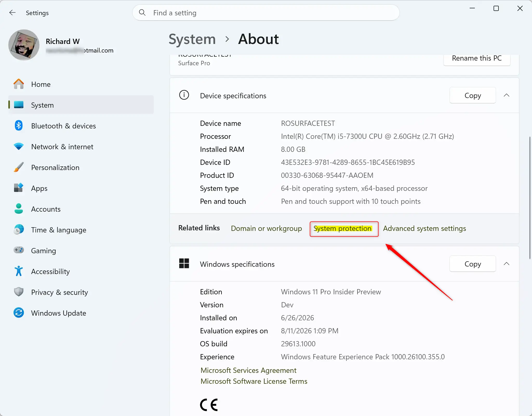This screenshot has width=532, height=416.
Task: Click the Bluetooth icon in sidebar
Action: pos(19,126)
